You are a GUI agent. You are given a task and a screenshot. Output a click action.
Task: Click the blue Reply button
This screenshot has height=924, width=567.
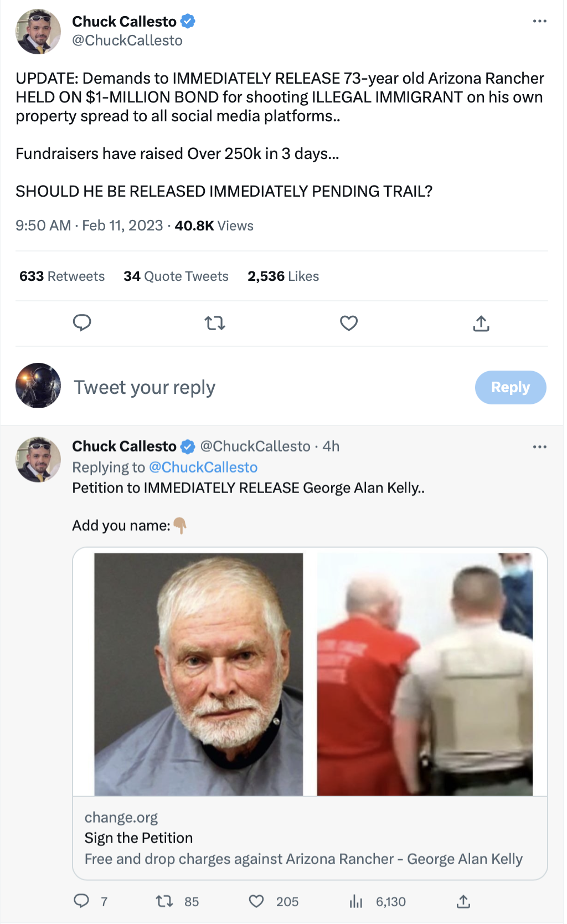511,387
